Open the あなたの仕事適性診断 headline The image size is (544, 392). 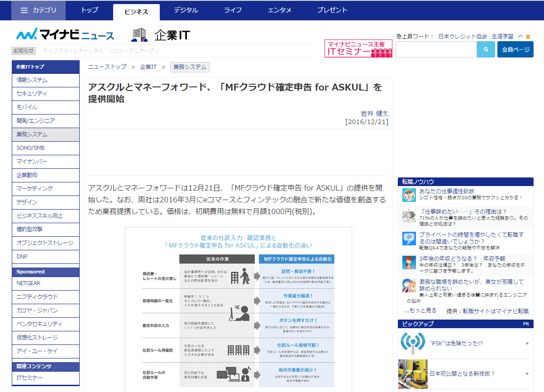pyautogui.click(x=447, y=191)
